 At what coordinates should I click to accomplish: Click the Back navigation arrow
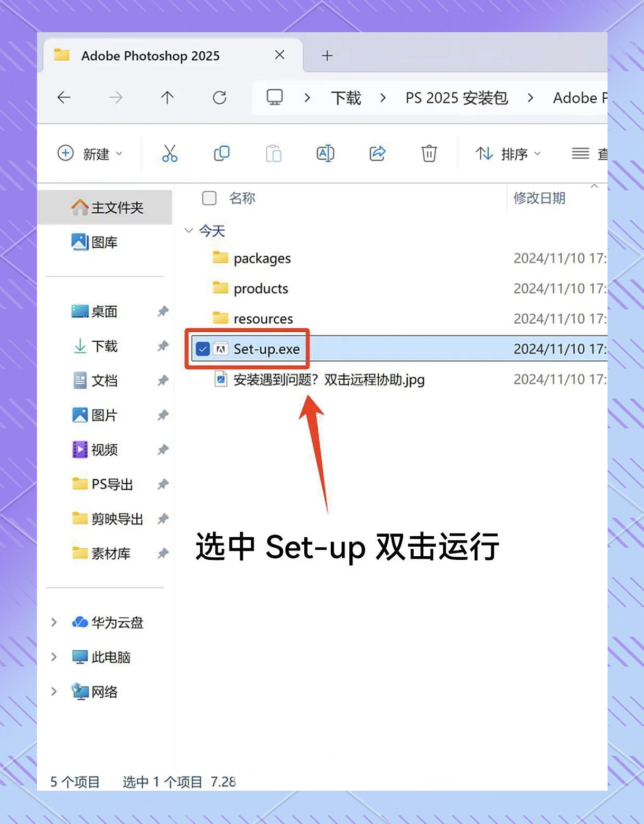[x=64, y=98]
